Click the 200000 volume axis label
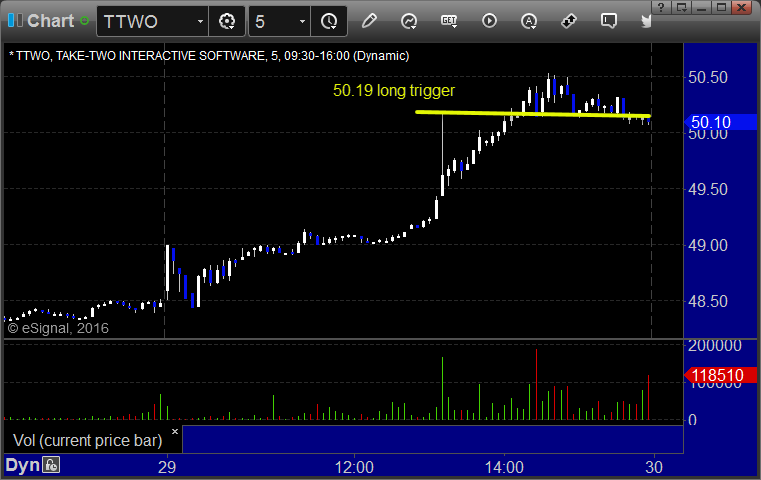 [715, 346]
